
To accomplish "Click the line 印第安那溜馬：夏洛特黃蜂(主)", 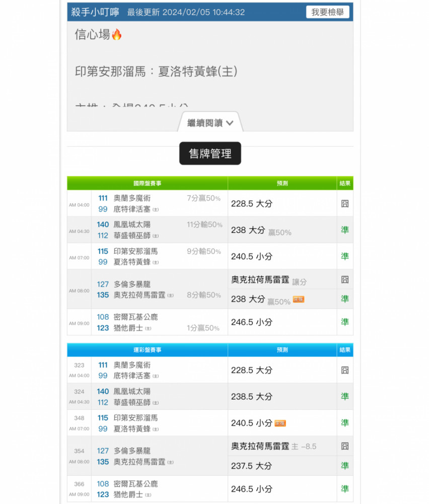I will [156, 71].
